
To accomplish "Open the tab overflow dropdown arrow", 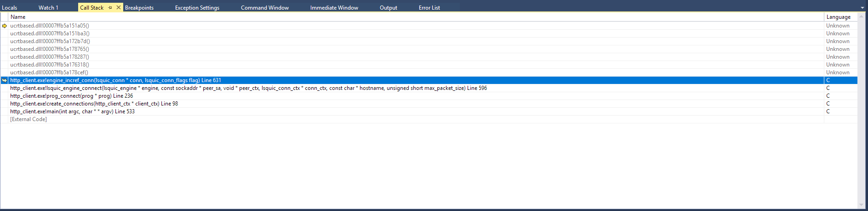I will [862, 8].
